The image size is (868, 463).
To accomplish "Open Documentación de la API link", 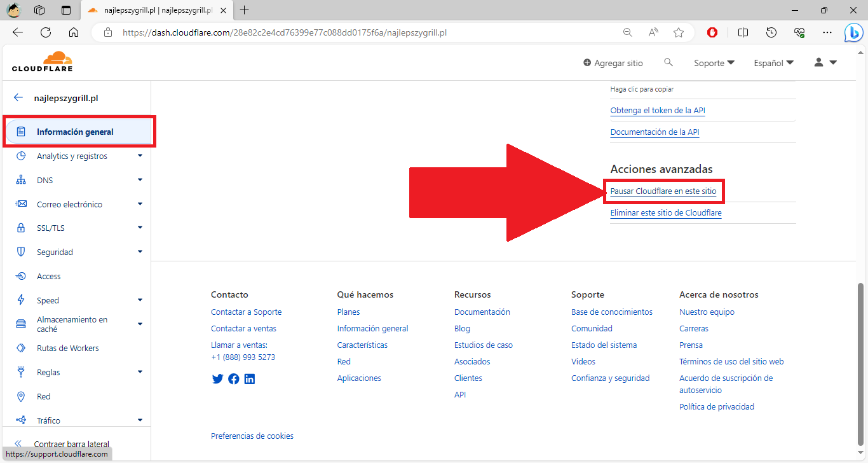I will (x=654, y=132).
